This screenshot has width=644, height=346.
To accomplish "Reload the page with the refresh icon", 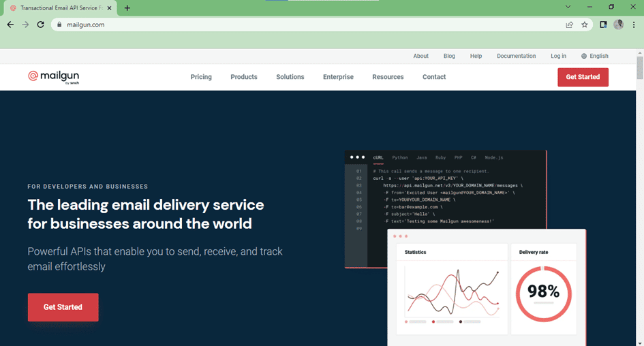I will click(40, 25).
